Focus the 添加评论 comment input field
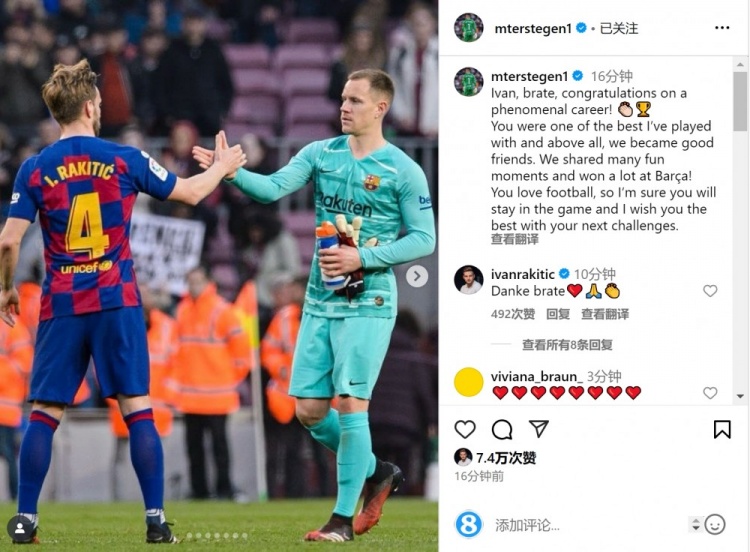This screenshot has width=750, height=552. click(x=588, y=525)
